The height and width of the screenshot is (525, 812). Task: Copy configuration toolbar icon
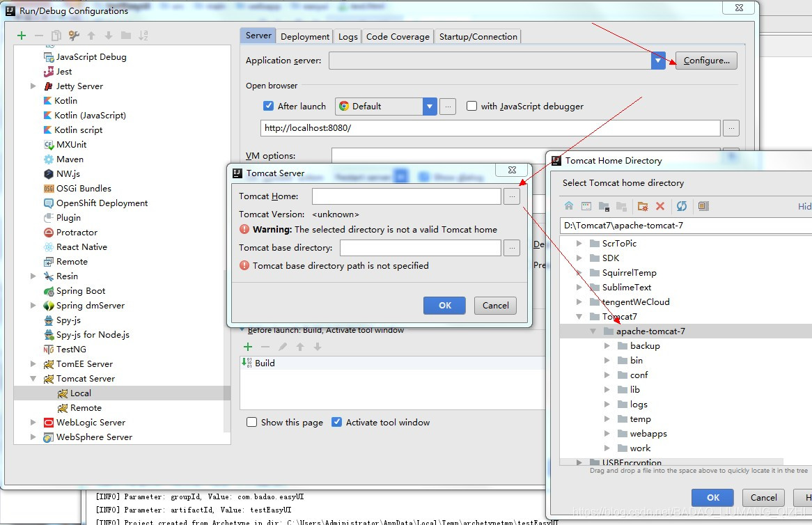tap(56, 36)
